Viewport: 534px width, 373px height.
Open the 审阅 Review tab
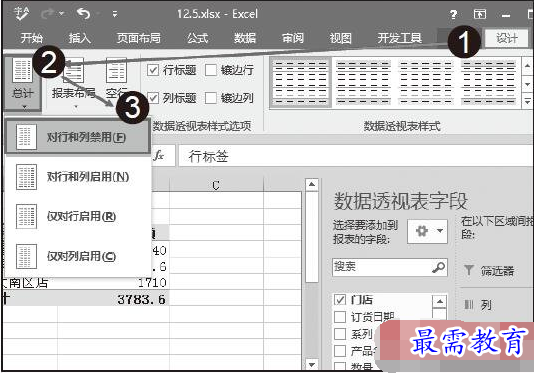pos(293,38)
